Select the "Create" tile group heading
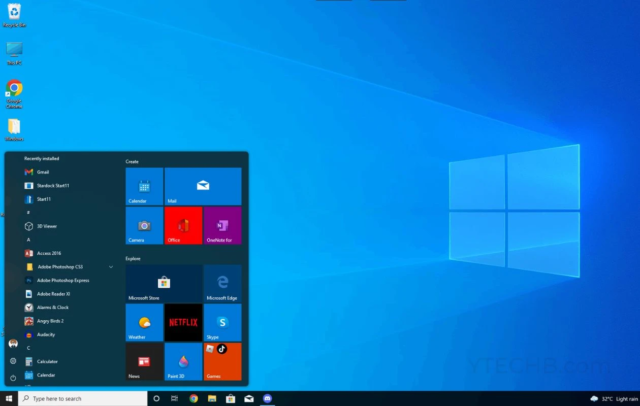The height and width of the screenshot is (406, 640). pyautogui.click(x=132, y=162)
